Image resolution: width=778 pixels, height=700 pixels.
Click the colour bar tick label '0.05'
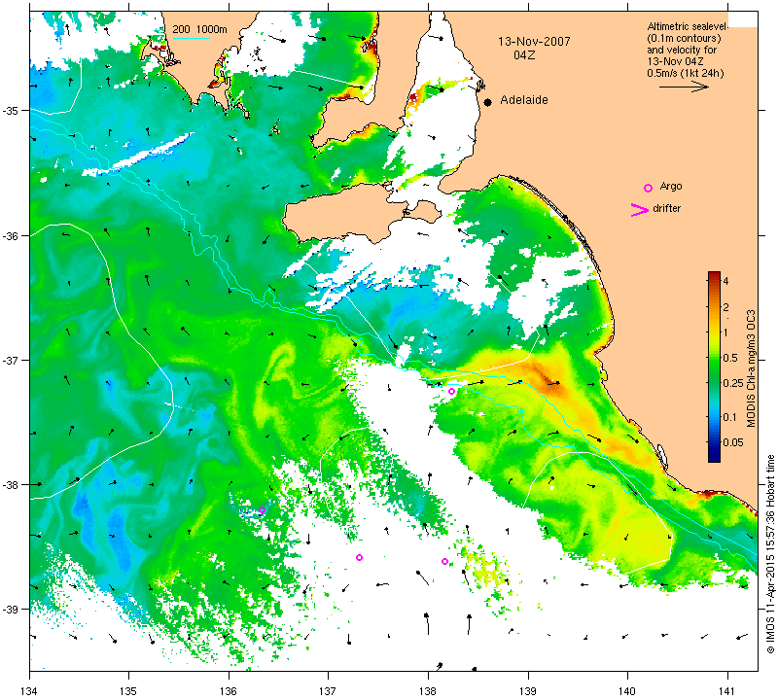pos(733,442)
